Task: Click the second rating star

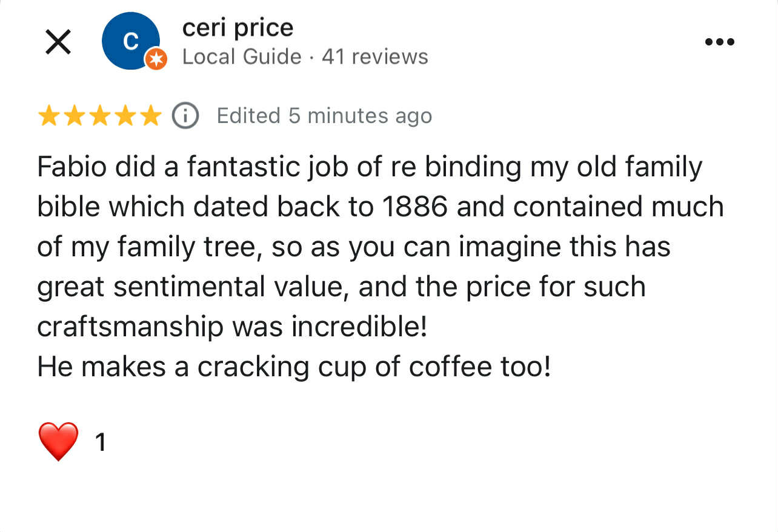Action: (x=74, y=115)
